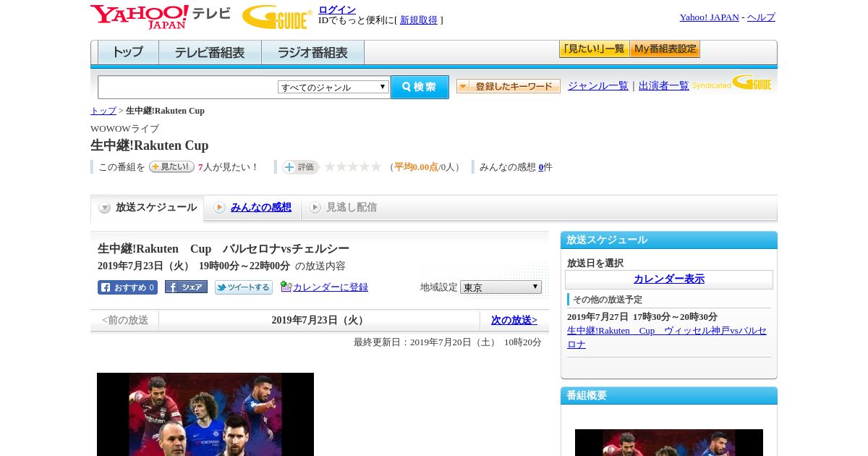This screenshot has height=456, width=868.
Task: Click the calendar icon beside カレンダーに登録
Action: tap(286, 287)
